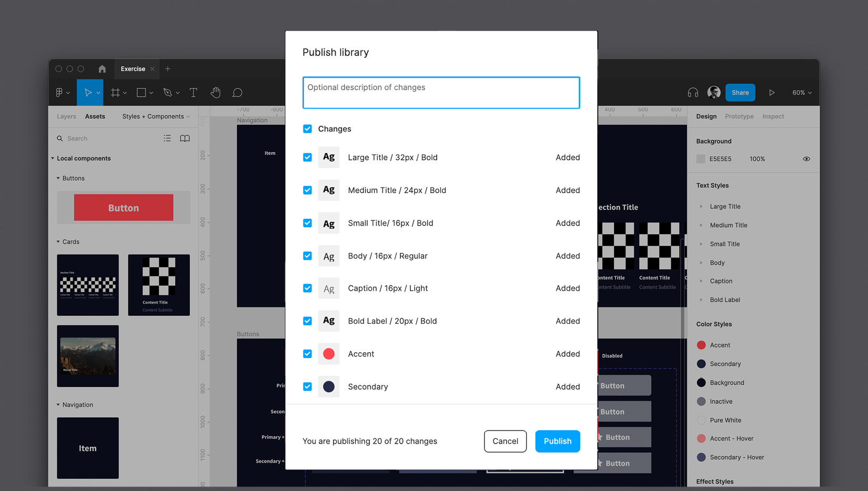
Task: Click the Cancel button
Action: (x=505, y=441)
